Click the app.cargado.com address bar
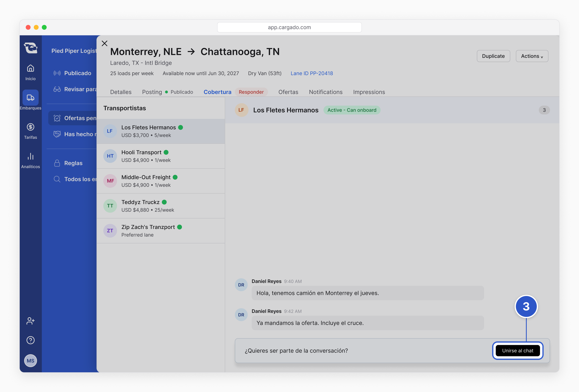The width and height of the screenshot is (579, 392). click(289, 27)
